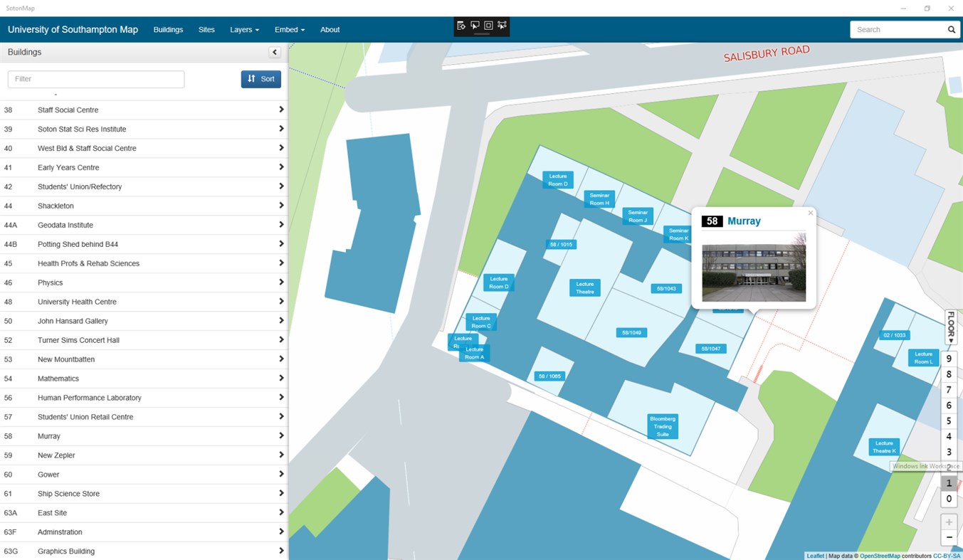Select the rectangle snip icon on the capture toolbar

click(488, 25)
